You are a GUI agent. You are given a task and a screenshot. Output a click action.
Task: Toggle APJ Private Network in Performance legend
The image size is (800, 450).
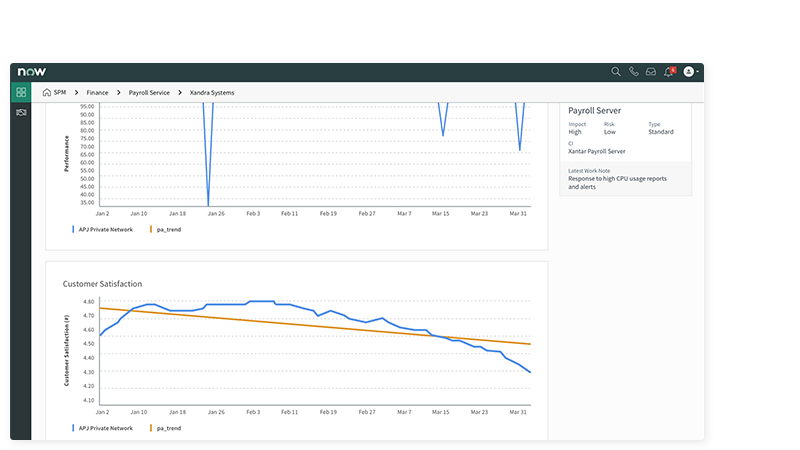click(105, 229)
